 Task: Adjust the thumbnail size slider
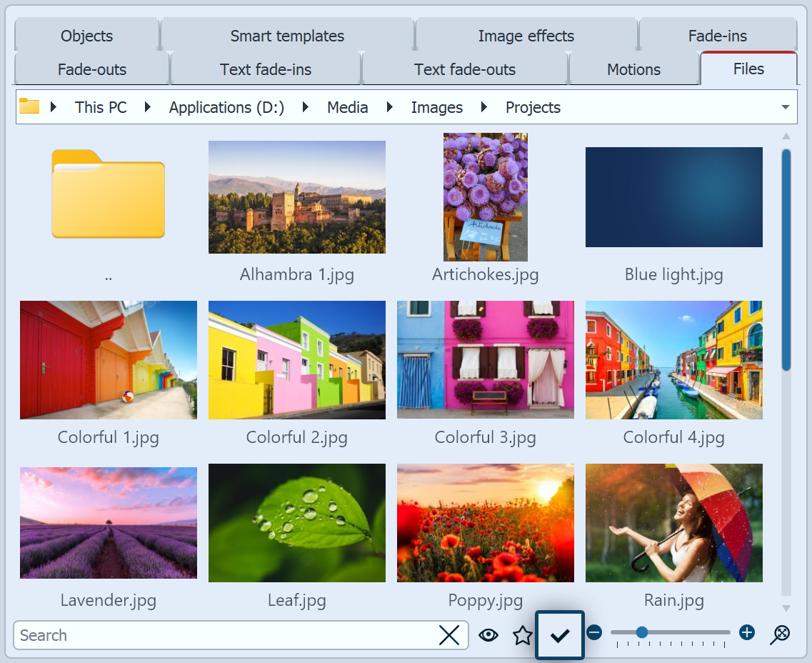tap(641, 632)
